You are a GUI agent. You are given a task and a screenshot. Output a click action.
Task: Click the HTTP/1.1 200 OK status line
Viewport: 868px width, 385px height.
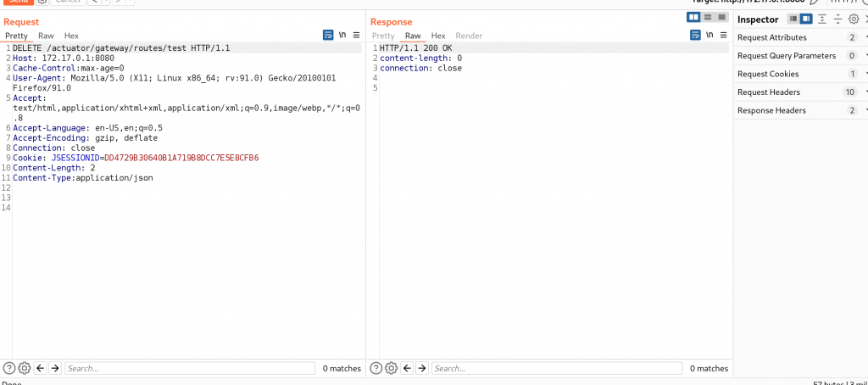pos(415,48)
